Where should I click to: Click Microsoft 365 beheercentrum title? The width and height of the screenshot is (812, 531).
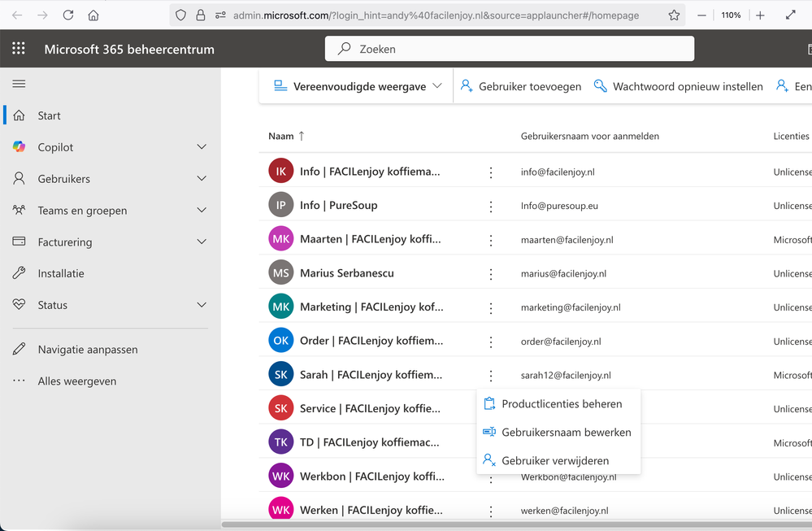coord(129,50)
